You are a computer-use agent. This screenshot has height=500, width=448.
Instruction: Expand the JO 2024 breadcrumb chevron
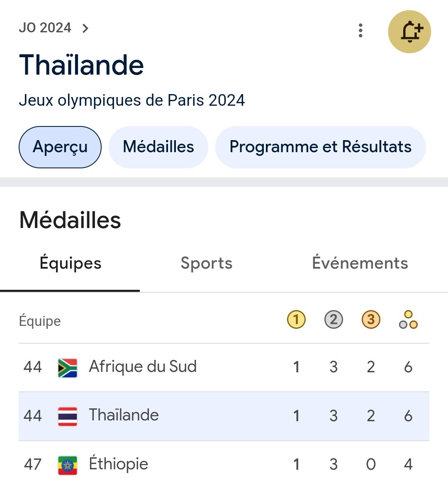tap(85, 28)
